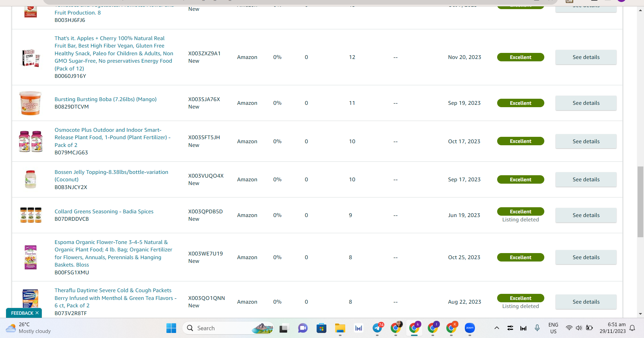This screenshot has width=644, height=338.
Task: Click the scrollbar up arrow
Action: click(640, 10)
